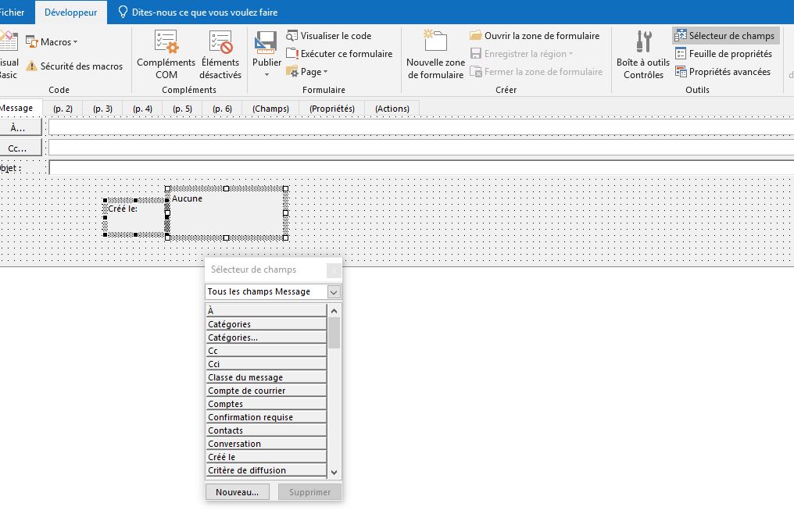Image resolution: width=794 pixels, height=532 pixels.
Task: Open the (Actions) tab
Action: [392, 109]
